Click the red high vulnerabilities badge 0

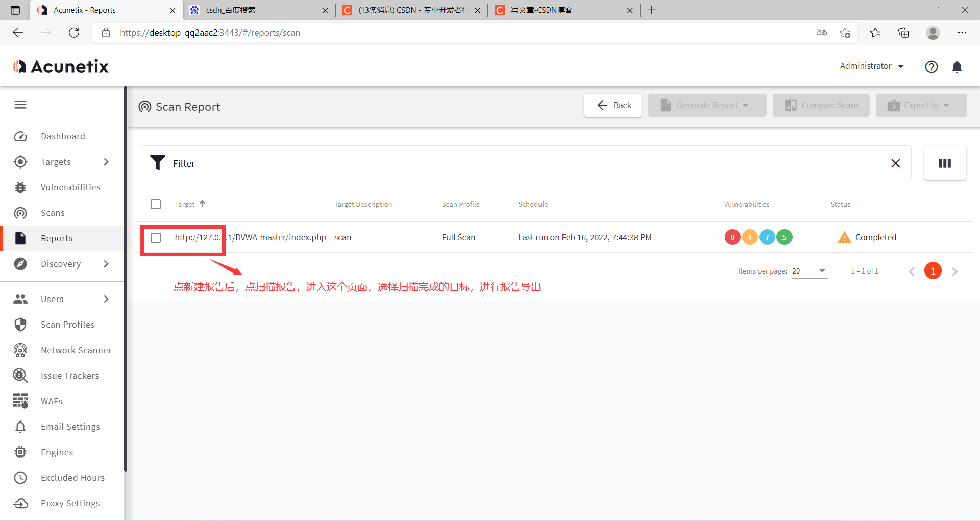point(732,237)
